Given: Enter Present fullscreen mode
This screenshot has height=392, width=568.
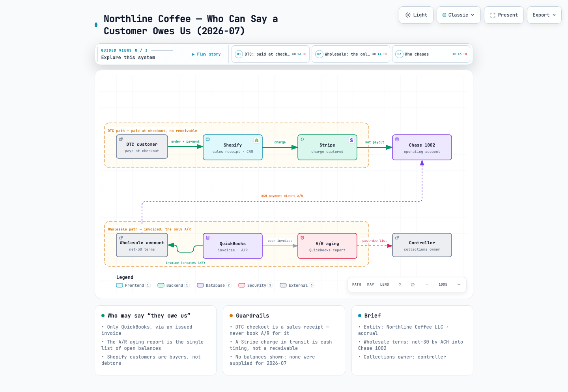Looking at the screenshot, I should pyautogui.click(x=504, y=15).
